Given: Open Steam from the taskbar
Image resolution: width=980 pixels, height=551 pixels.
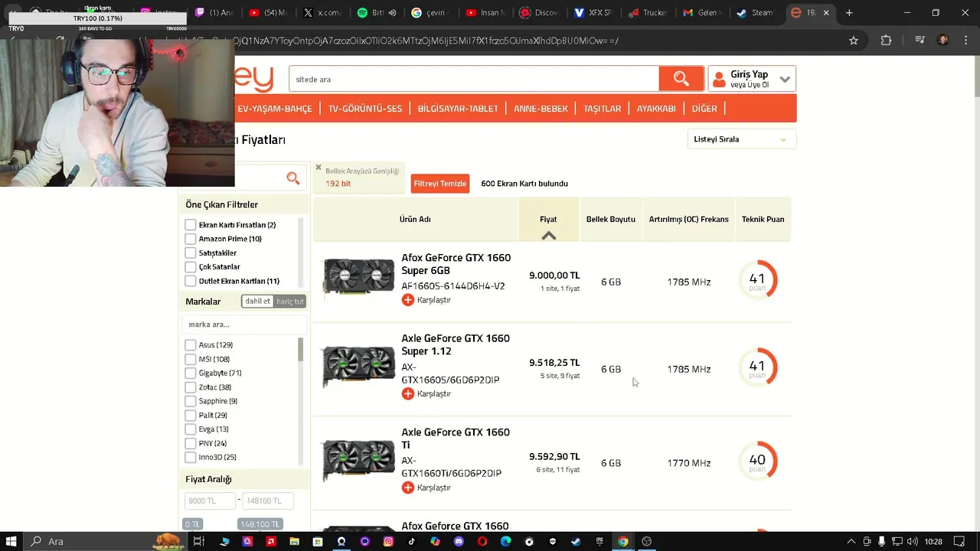Looking at the screenshot, I should [576, 541].
